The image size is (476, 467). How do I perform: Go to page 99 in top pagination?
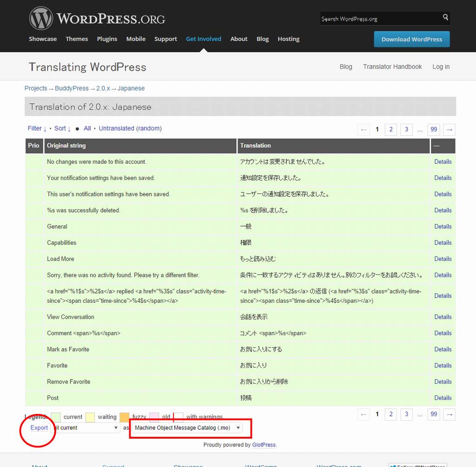[434, 129]
